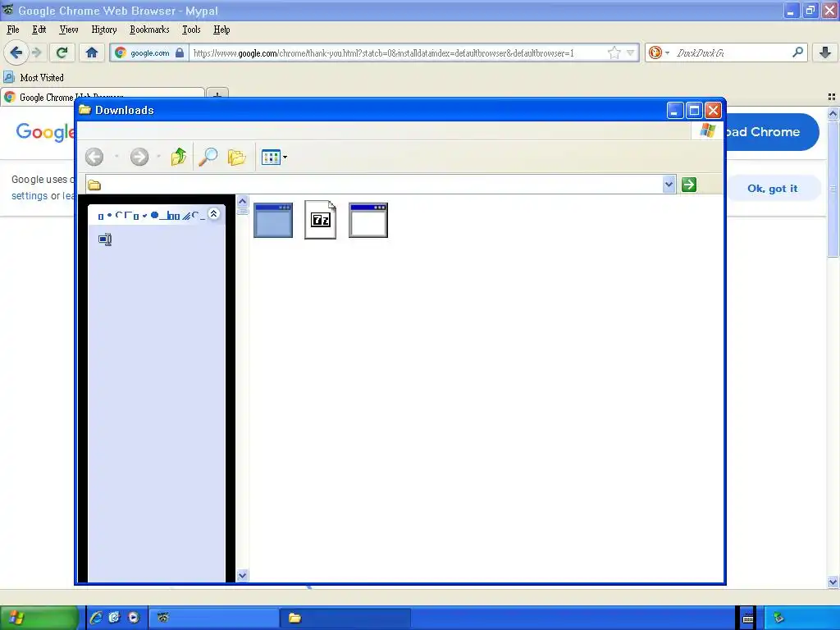Click the browser Back button in Mypal
Image resolution: width=840 pixels, height=630 pixels.
[16, 52]
